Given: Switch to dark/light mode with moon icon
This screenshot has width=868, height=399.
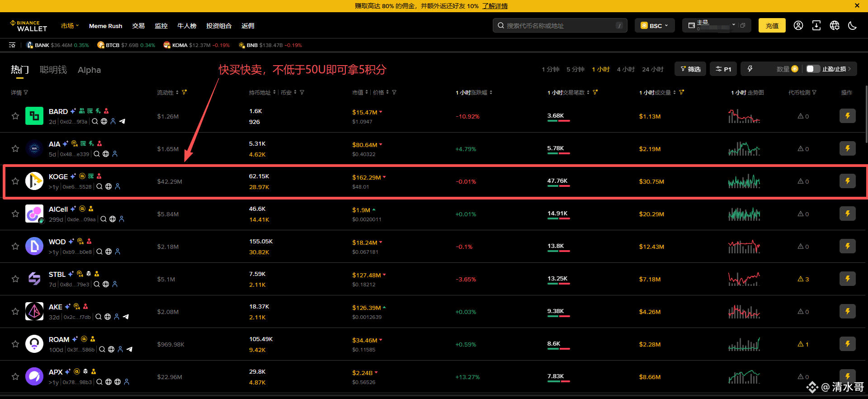Looking at the screenshot, I should pos(853,26).
